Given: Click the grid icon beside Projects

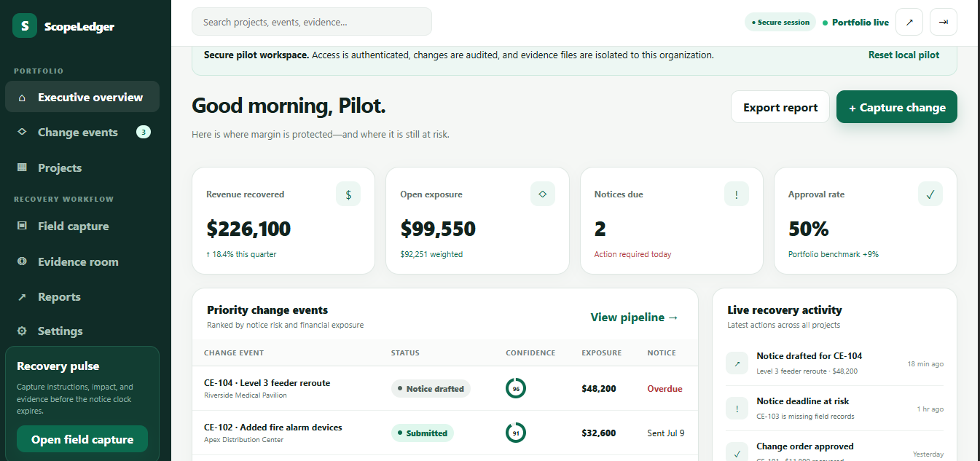Looking at the screenshot, I should (22, 168).
